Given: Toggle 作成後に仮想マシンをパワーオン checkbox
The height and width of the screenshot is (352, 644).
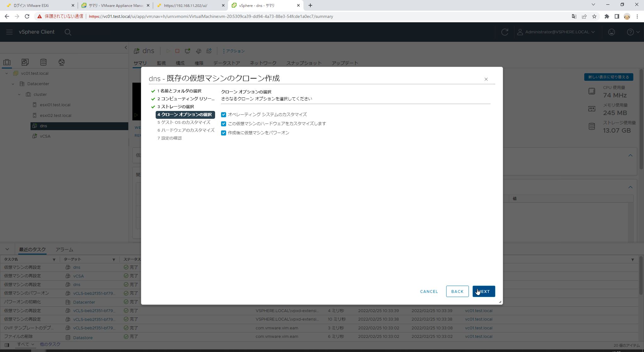Looking at the screenshot, I should coord(224,133).
